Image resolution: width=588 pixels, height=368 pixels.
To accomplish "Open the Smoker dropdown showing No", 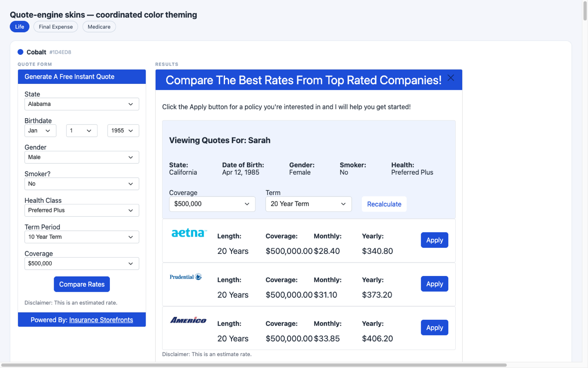I will (82, 184).
